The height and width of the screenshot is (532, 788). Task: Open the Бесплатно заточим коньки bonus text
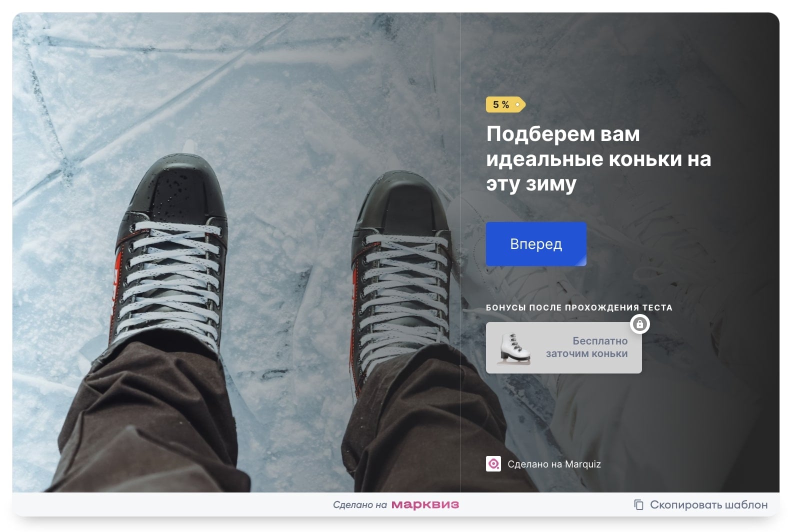tap(586, 347)
